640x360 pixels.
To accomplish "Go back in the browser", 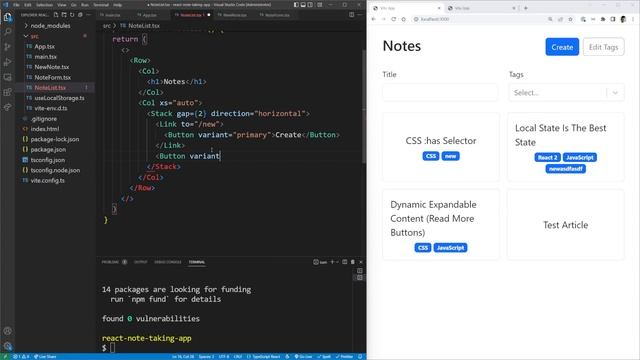I will point(373,19).
